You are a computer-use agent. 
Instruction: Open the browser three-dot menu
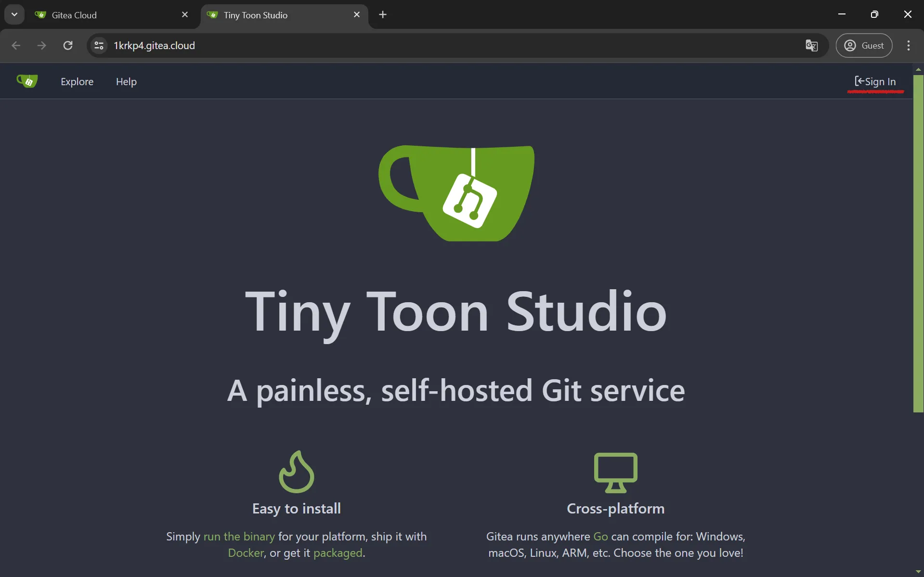909,45
